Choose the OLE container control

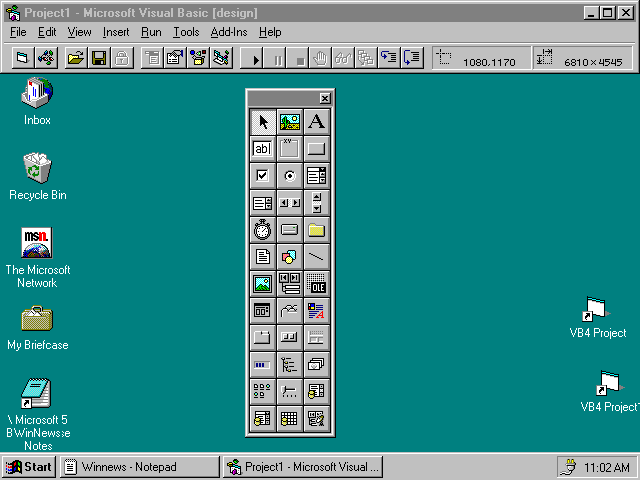pyautogui.click(x=317, y=284)
